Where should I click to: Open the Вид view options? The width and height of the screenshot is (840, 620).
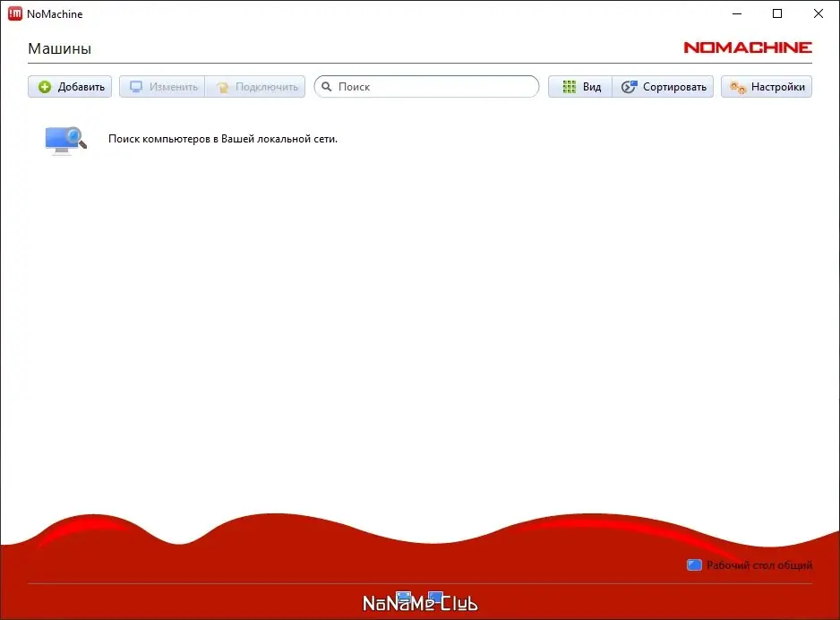tap(580, 87)
